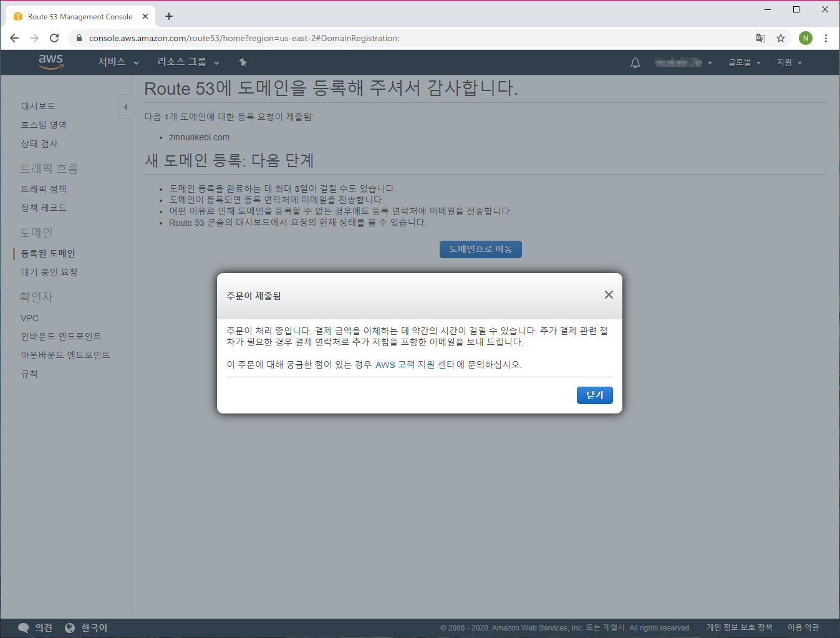Click zinnunkebi.com domain text
This screenshot has height=638, width=840.
pyautogui.click(x=199, y=137)
